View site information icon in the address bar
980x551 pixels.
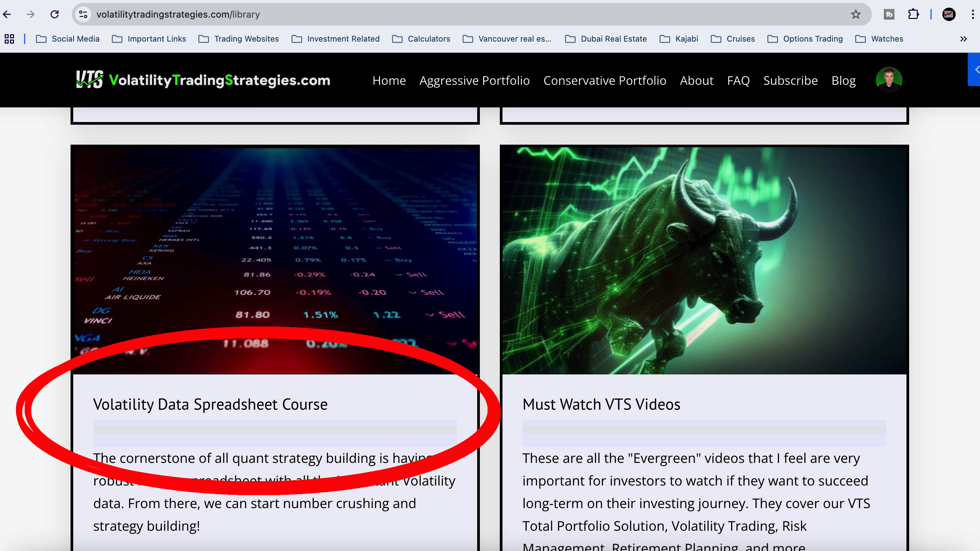(83, 14)
